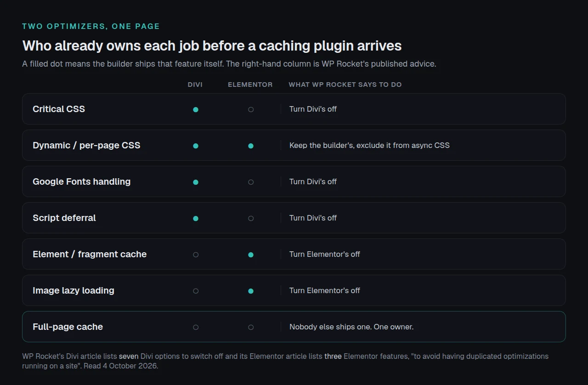Click "Turn Divi's off" in Script deferral row
Screen dimensions: 588x385
point(313,218)
